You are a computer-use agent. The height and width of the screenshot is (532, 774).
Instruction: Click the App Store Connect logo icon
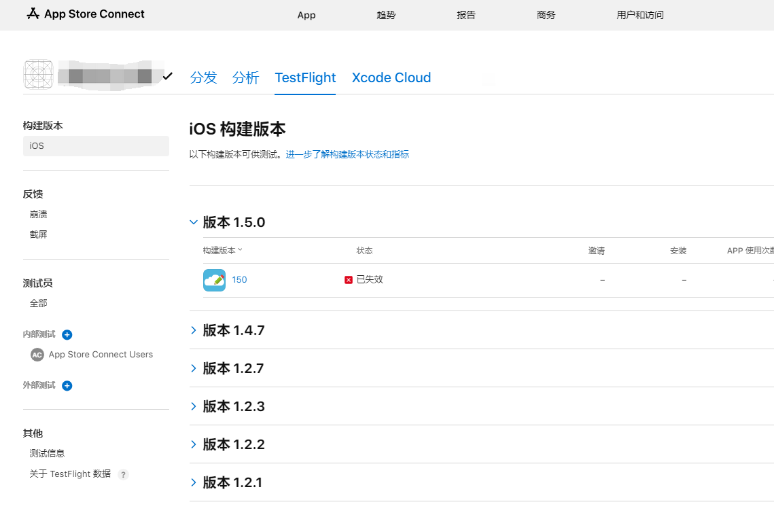[33, 14]
